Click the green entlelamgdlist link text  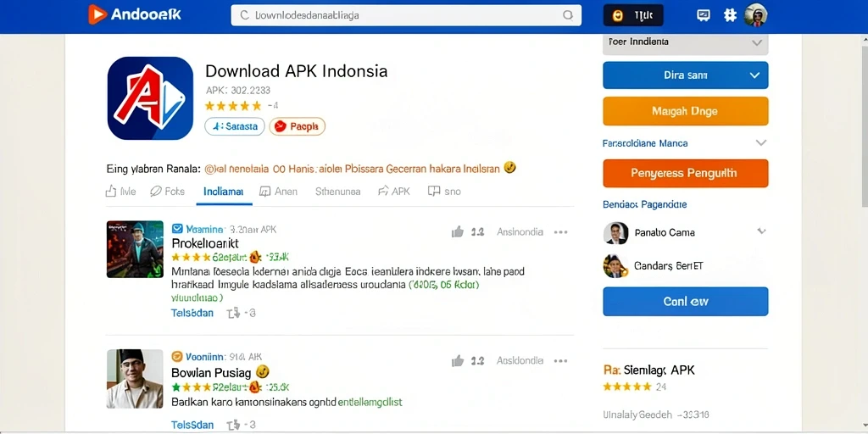point(370,402)
